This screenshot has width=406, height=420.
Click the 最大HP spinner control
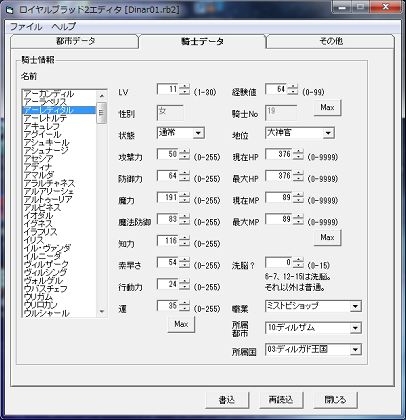298,176
